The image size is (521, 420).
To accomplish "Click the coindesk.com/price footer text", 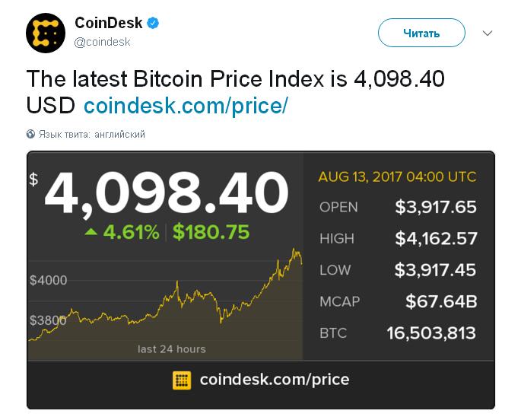I will pyautogui.click(x=274, y=380).
